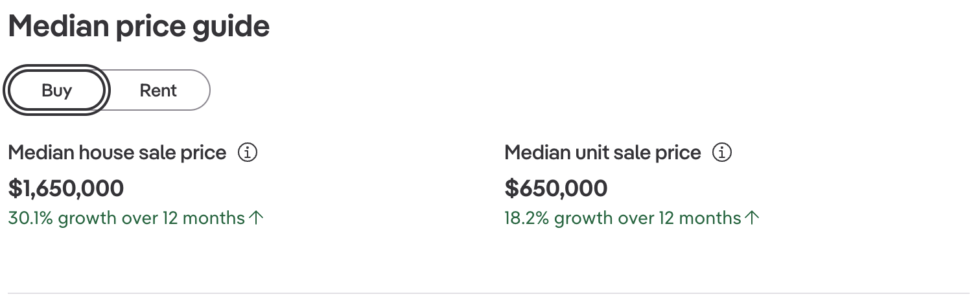This screenshot has height=303, width=980.
Task: Click the Median unit sale price label
Action: click(x=603, y=153)
